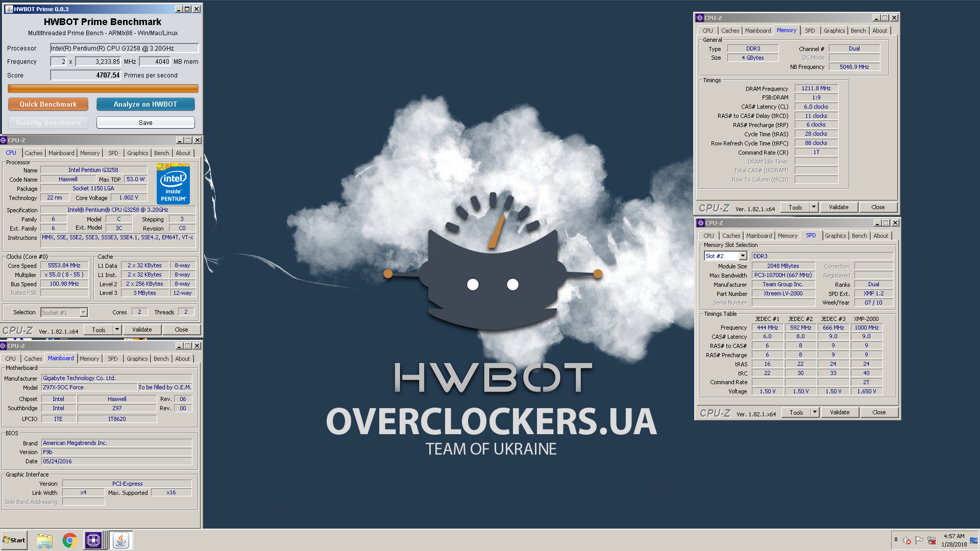Click the SPD window's CPU-Z title icon
Screen dimensions: 980x551
pos(701,223)
